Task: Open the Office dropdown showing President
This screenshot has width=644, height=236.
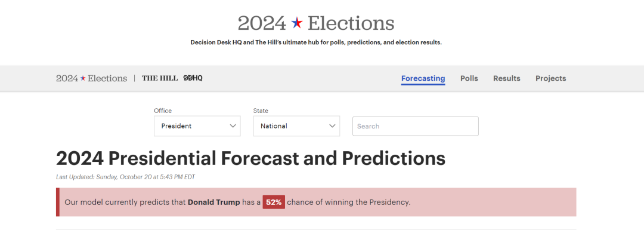Action: (x=197, y=126)
